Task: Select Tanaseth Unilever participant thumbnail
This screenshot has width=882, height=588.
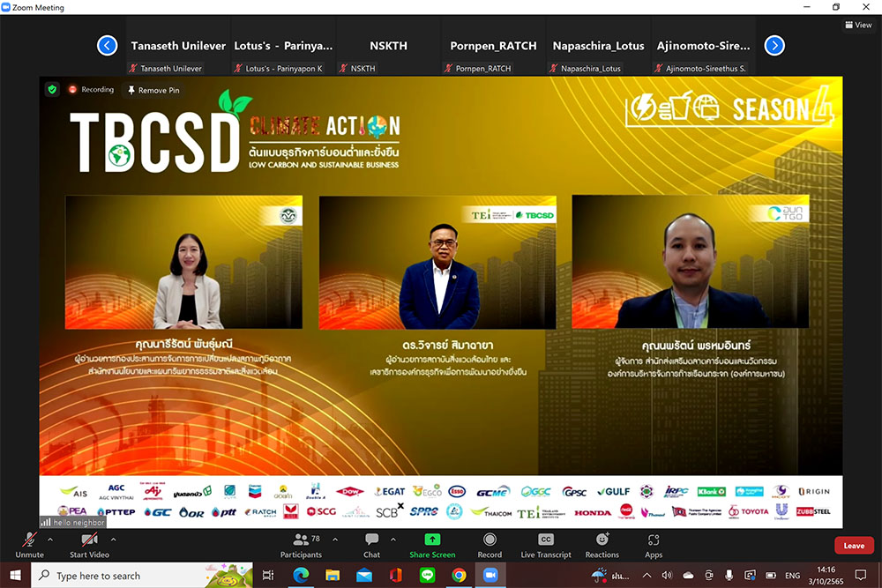Action: click(178, 46)
